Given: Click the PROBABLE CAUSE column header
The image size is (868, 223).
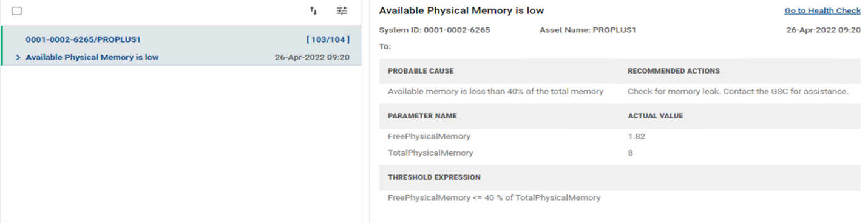Looking at the screenshot, I should 421,71.
